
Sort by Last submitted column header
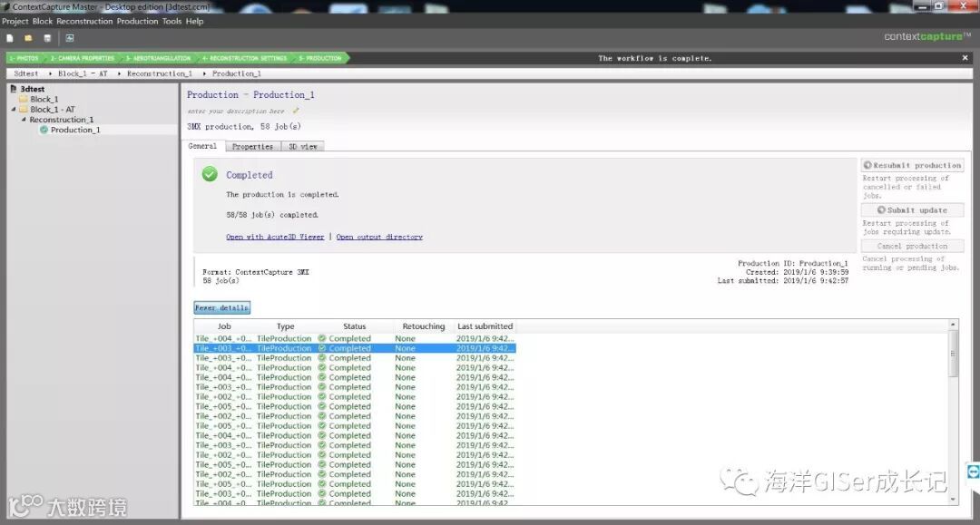(485, 326)
